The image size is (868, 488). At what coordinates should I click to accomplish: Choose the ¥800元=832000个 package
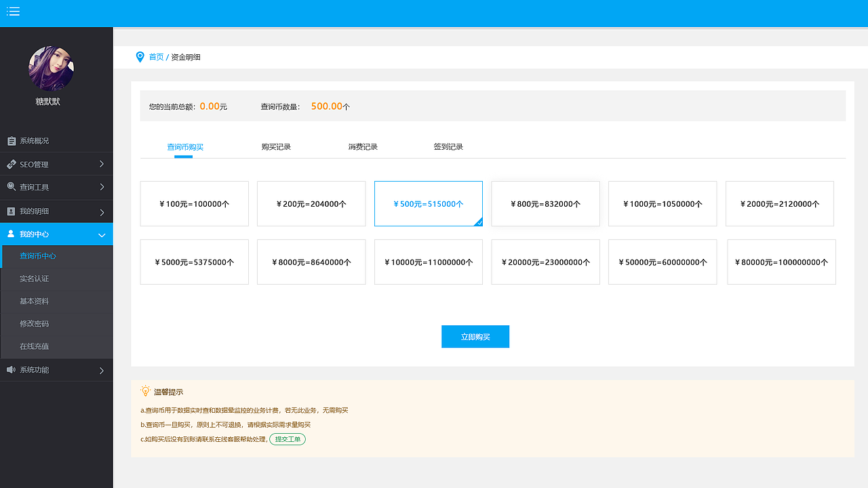pos(545,203)
